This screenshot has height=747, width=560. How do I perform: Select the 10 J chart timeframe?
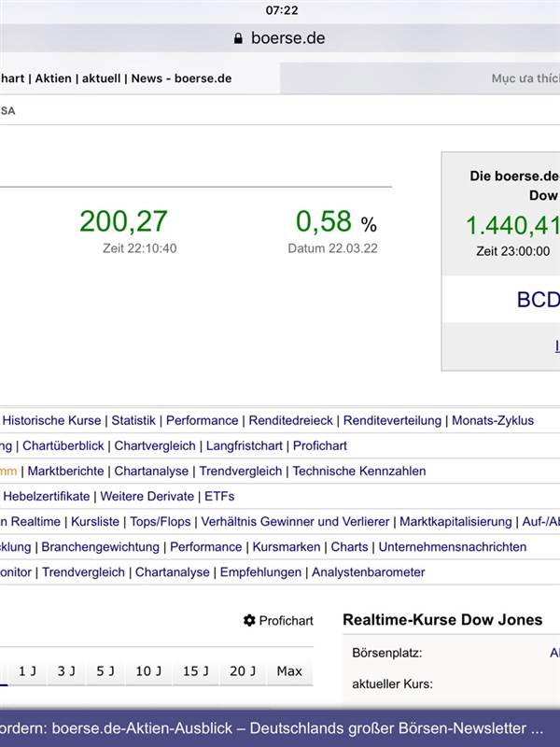coord(148,671)
